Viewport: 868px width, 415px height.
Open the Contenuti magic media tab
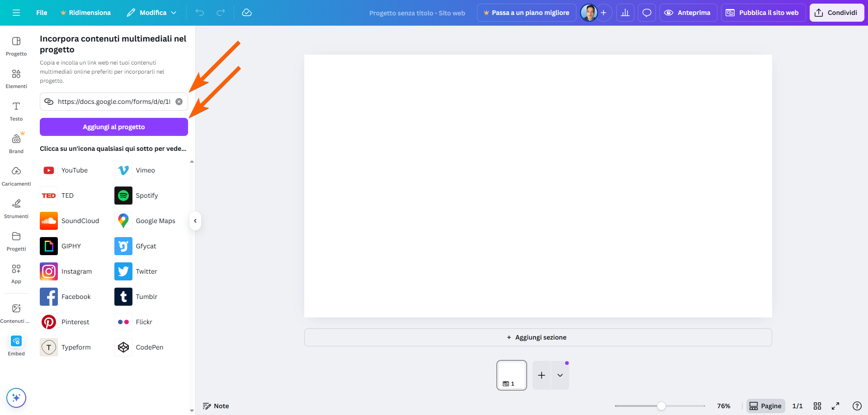(x=16, y=313)
